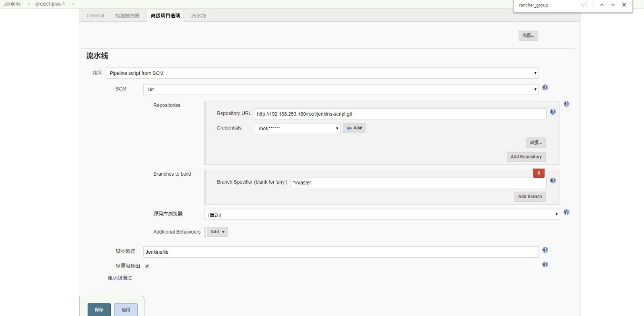Image resolution: width=644 pixels, height=316 pixels.
Task: Open help for source browser dropdown
Action: [566, 212]
